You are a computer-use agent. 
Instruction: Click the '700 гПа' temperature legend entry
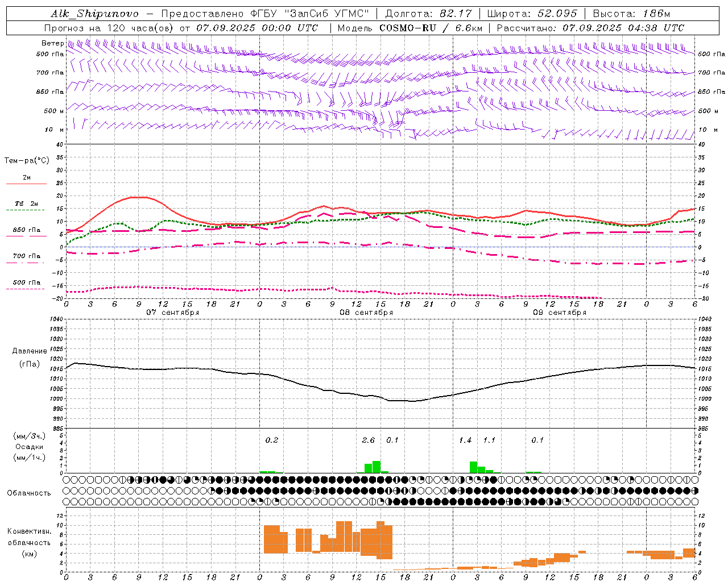(x=27, y=256)
